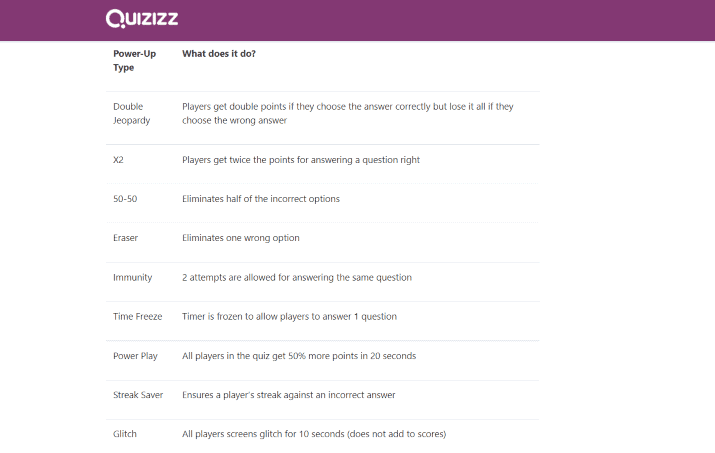Click the Streak Saver power-up label
715x453 pixels.
point(138,395)
